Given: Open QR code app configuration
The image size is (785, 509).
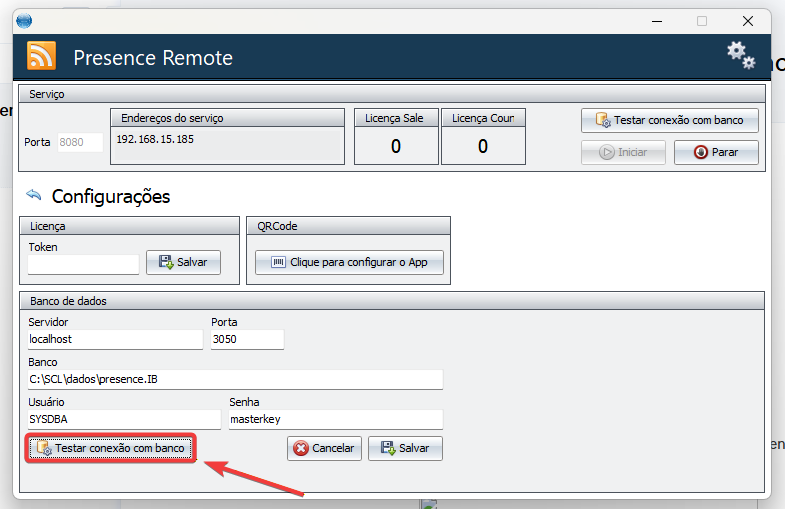Looking at the screenshot, I should [x=349, y=262].
